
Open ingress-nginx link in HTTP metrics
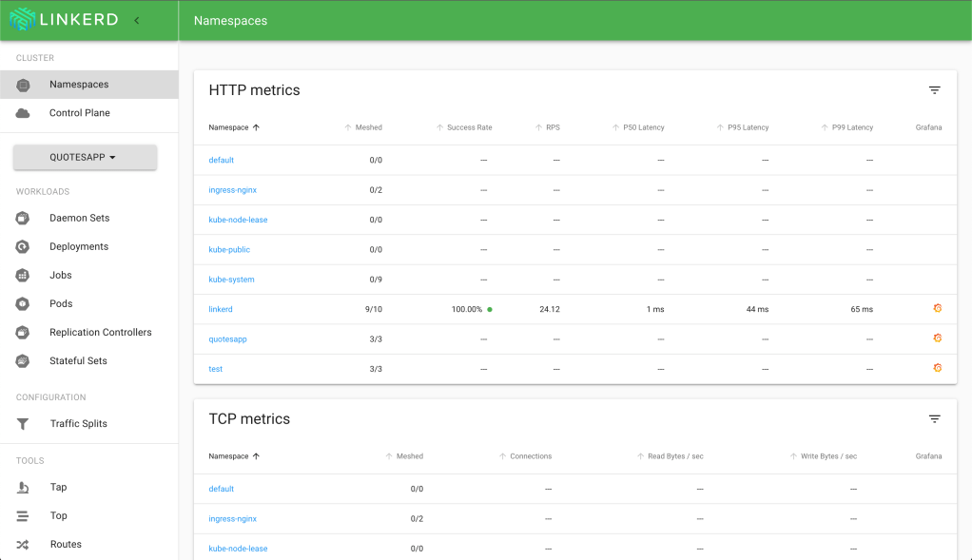232,190
